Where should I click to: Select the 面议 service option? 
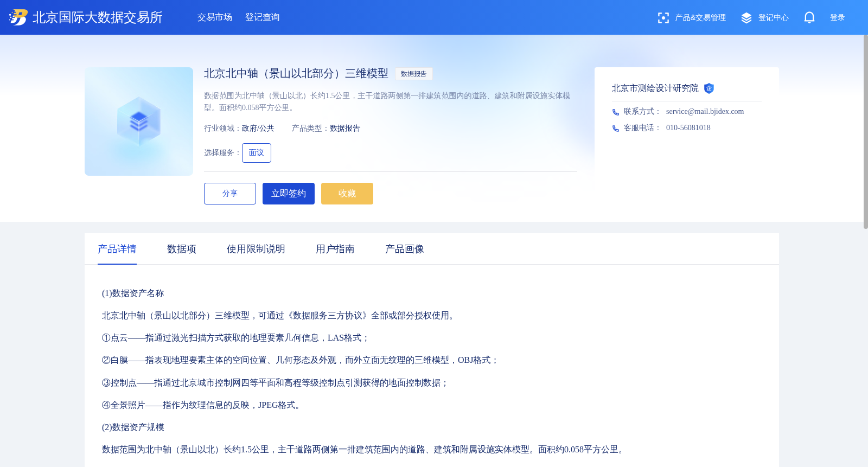tap(257, 153)
